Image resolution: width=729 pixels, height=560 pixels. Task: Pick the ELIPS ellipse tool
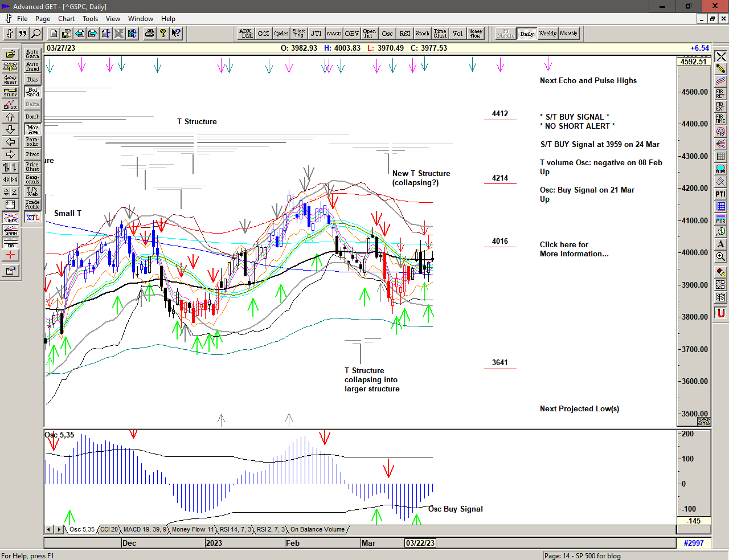pos(720,169)
